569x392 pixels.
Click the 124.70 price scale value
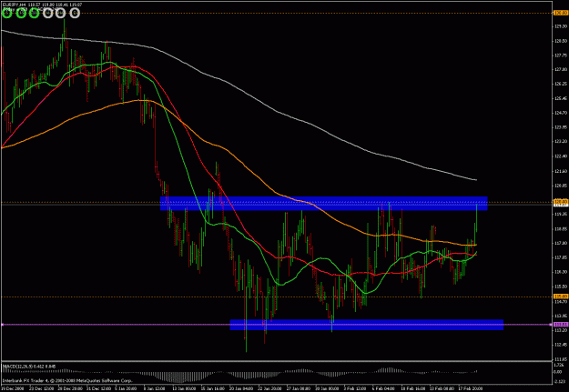click(561, 113)
